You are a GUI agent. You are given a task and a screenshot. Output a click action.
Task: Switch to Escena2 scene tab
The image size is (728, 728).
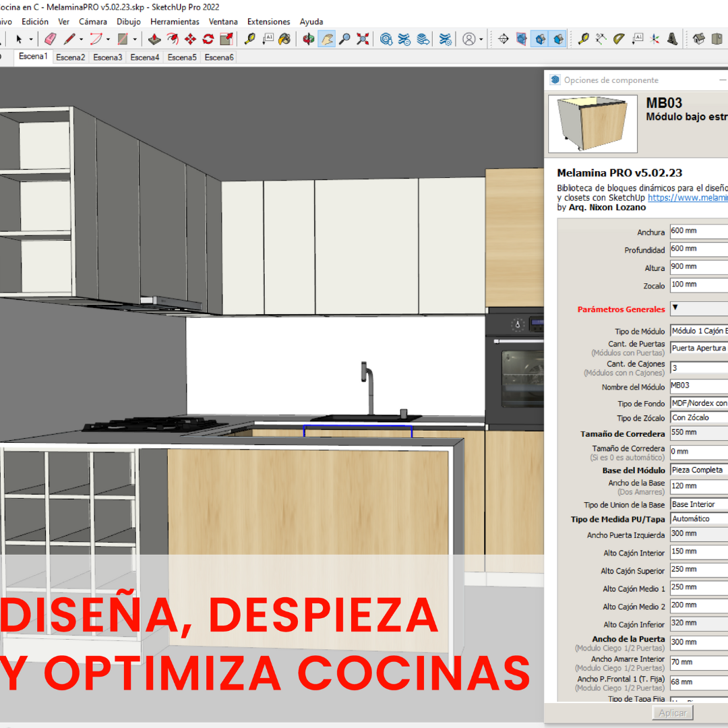coord(71,57)
